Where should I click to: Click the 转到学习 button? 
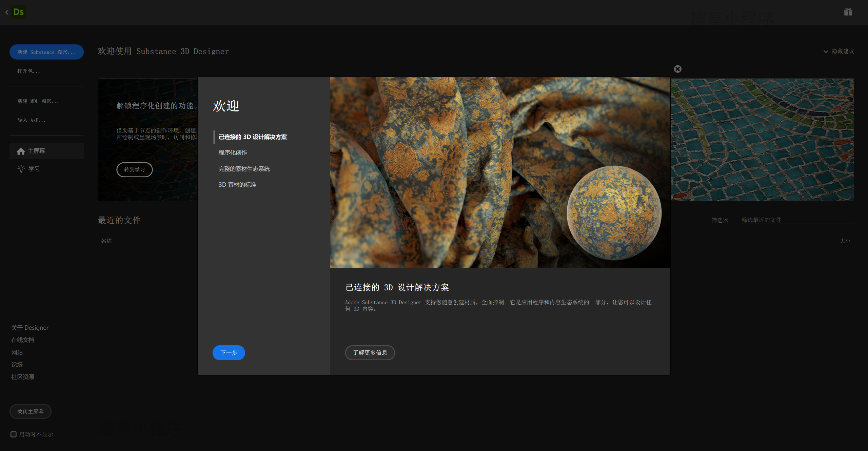pyautogui.click(x=135, y=170)
